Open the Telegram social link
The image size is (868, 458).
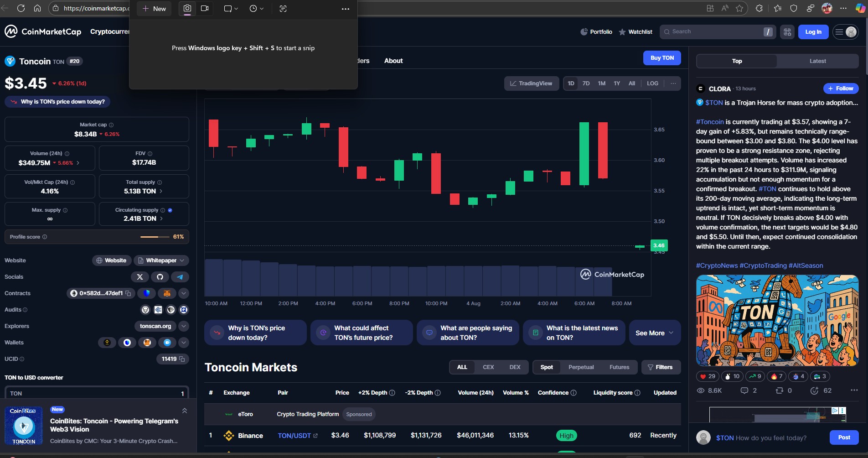coord(180,277)
